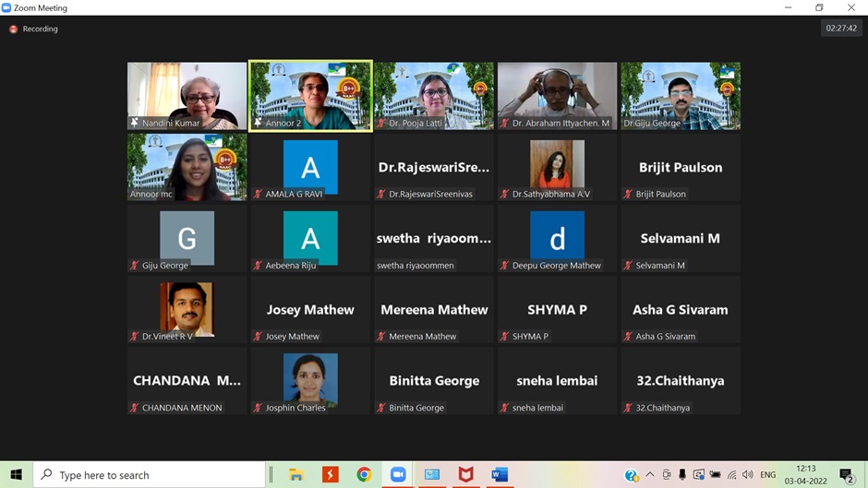Click the ENG language indicator

point(767,475)
